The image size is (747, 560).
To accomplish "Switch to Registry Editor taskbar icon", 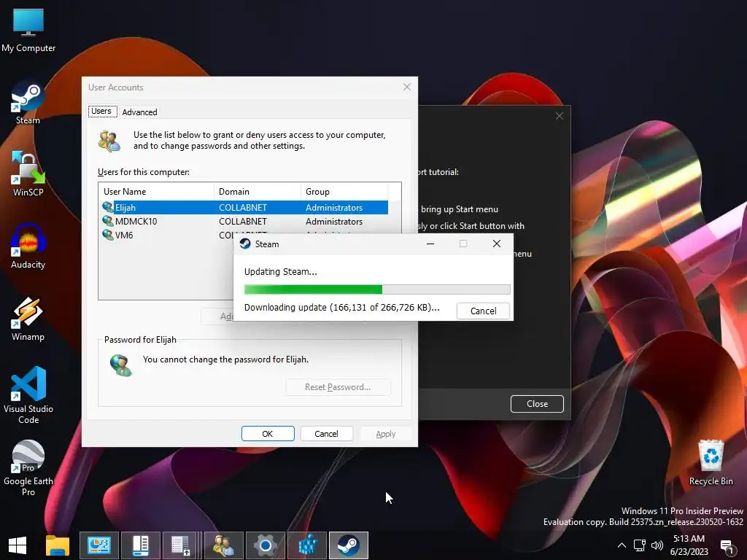I will [x=307, y=545].
